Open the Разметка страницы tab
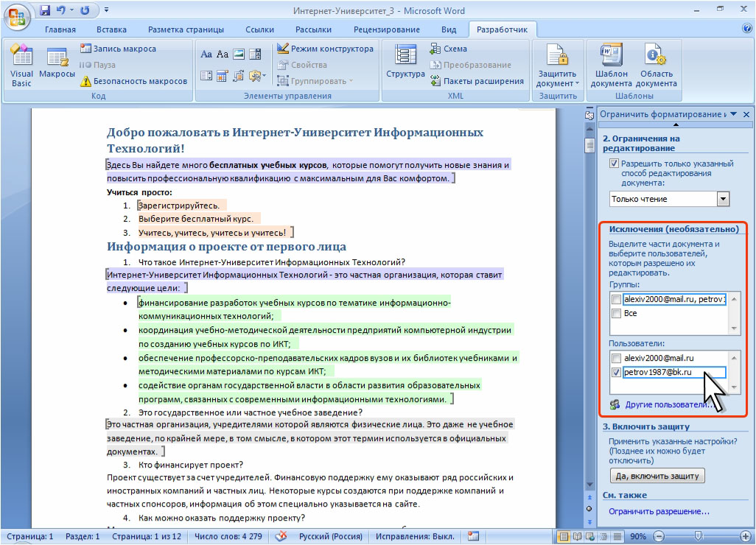This screenshot has width=756, height=545. tap(186, 29)
